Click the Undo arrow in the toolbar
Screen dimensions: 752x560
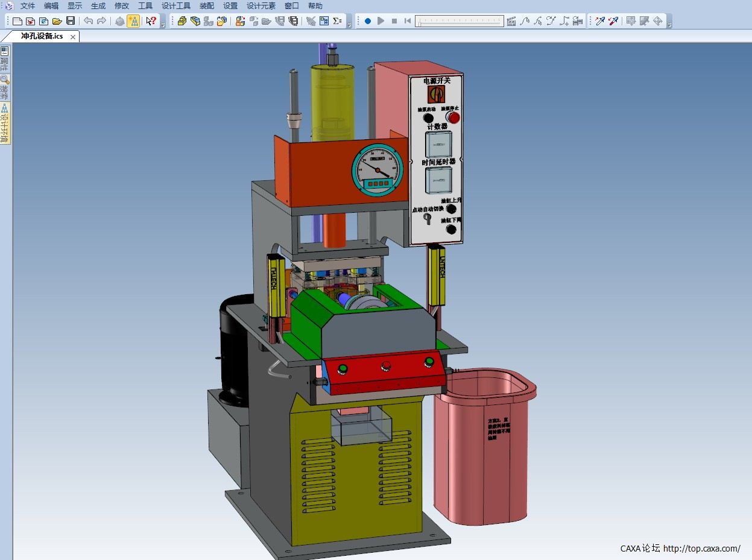click(89, 21)
